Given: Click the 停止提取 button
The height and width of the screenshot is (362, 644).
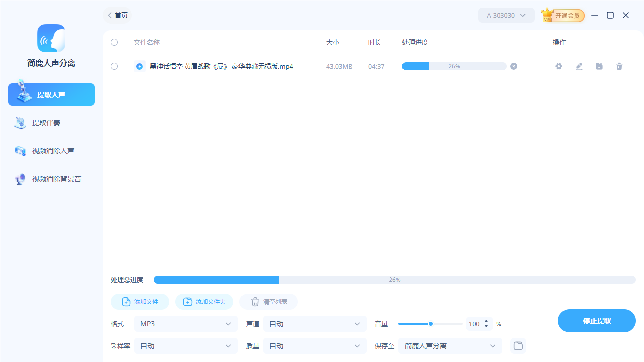Looking at the screenshot, I should pos(597,321).
